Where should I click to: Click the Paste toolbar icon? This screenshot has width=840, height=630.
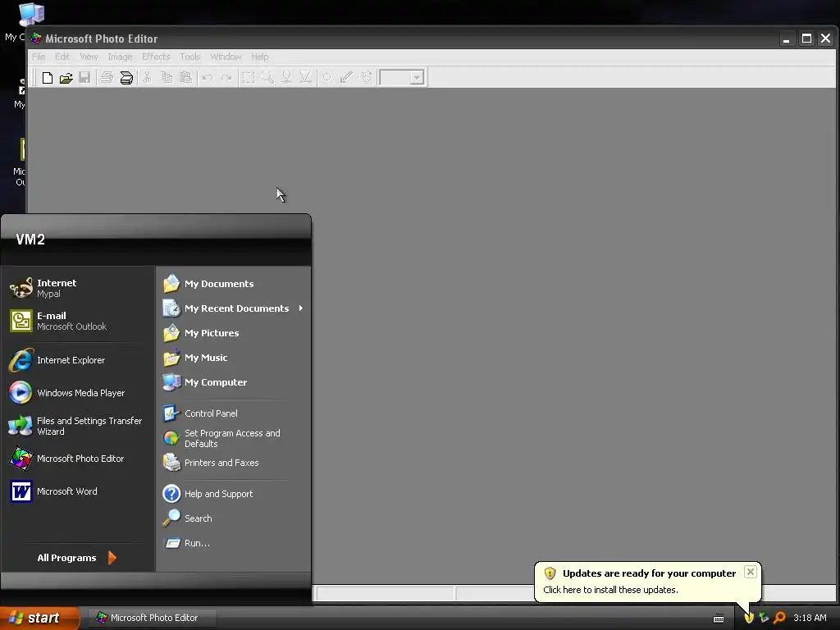(x=185, y=78)
